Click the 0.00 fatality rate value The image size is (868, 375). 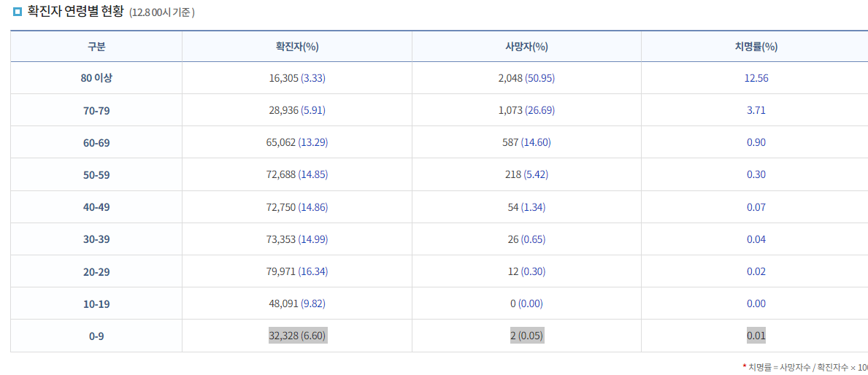click(756, 304)
